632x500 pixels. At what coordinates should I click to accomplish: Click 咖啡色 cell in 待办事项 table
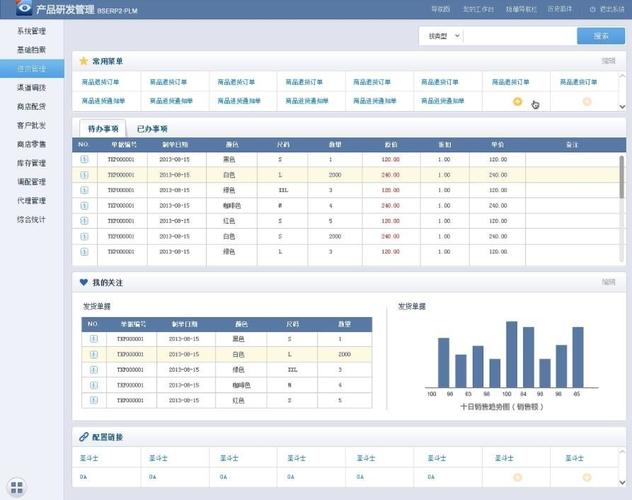point(232,205)
